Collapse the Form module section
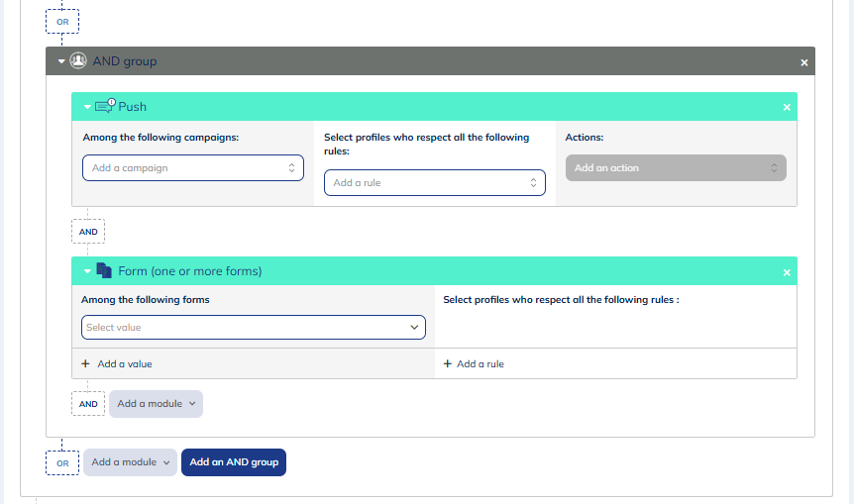854x504 pixels. point(87,271)
